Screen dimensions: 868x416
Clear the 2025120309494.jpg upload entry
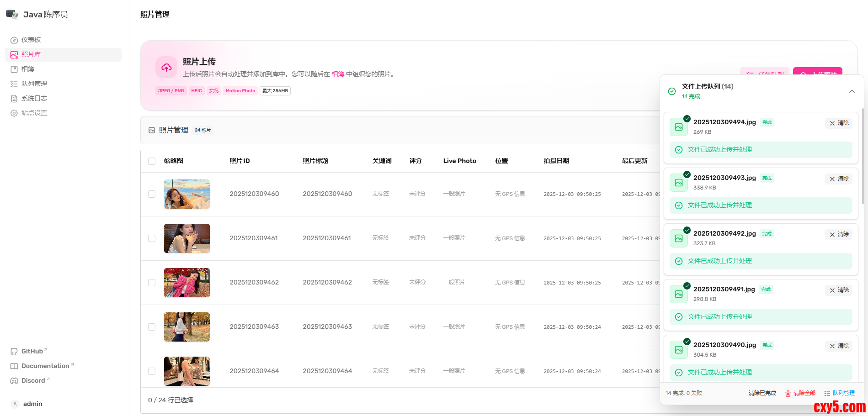(x=839, y=123)
